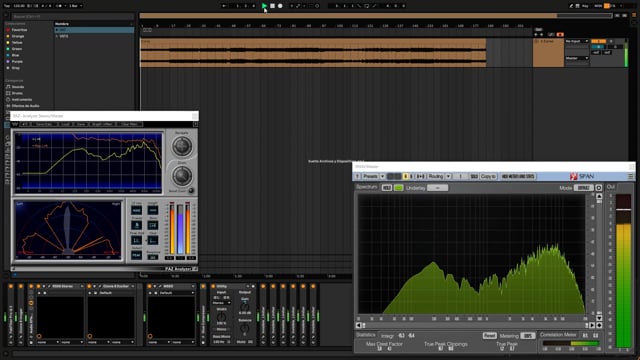Click Copy to in the SPAN toolbar
The height and width of the screenshot is (360, 640).
488,176
